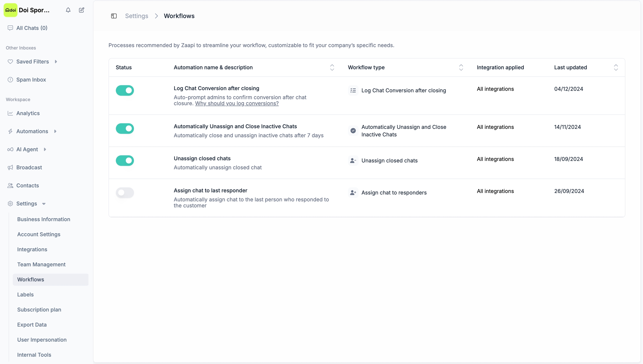643x364 pixels.
Task: Open the Spam Inbox
Action: tap(31, 79)
